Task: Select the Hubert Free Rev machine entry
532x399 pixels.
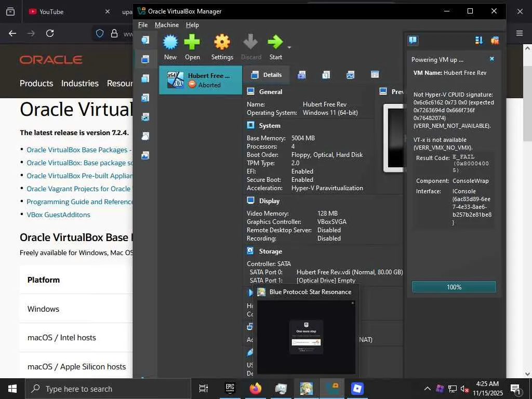Action: click(201, 80)
